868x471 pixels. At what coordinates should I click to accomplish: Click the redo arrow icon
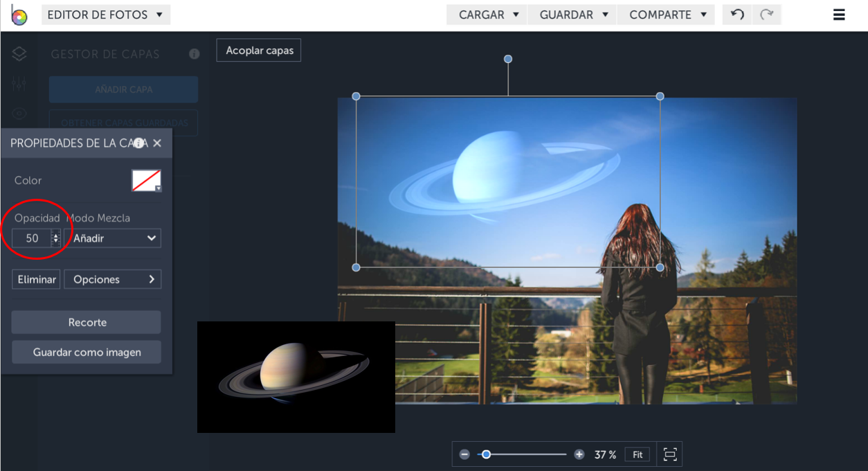tap(766, 15)
